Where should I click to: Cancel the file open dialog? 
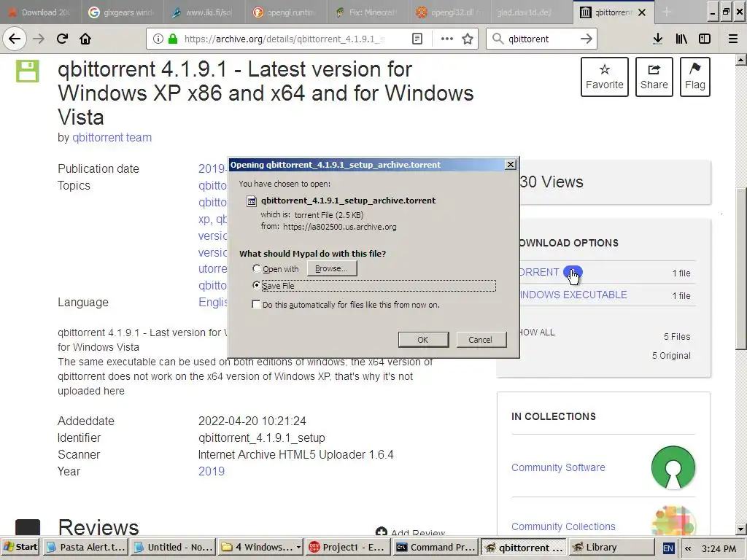(x=480, y=340)
